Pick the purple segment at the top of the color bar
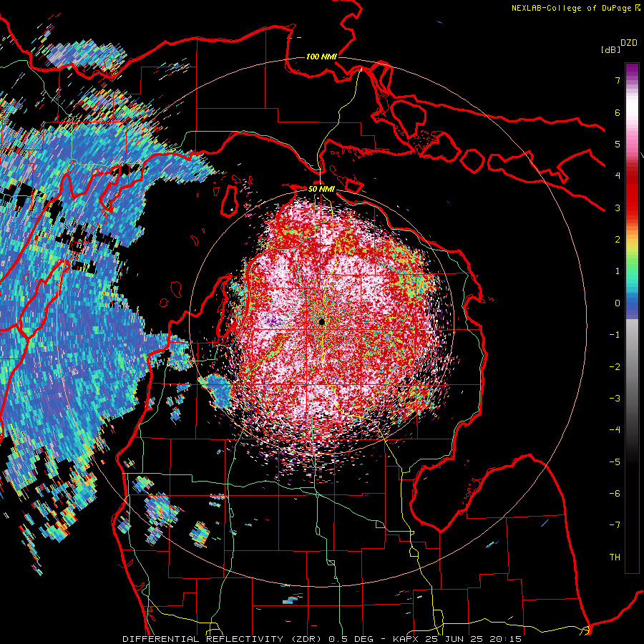The image size is (644, 644). coord(632,71)
